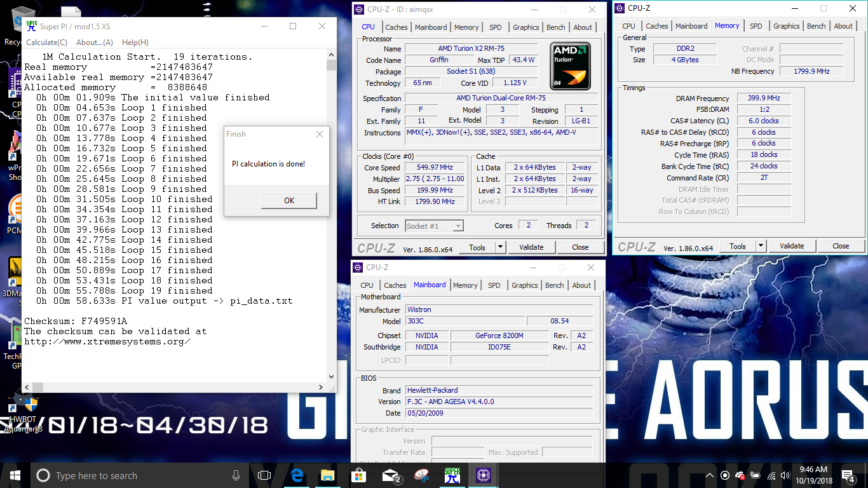Open Snipping Tool on the taskbar
The image size is (868, 488).
pyautogui.click(x=421, y=475)
